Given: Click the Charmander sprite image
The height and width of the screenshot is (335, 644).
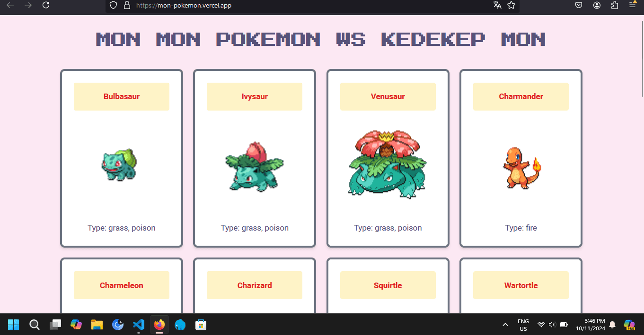Looking at the screenshot, I should click(521, 168).
